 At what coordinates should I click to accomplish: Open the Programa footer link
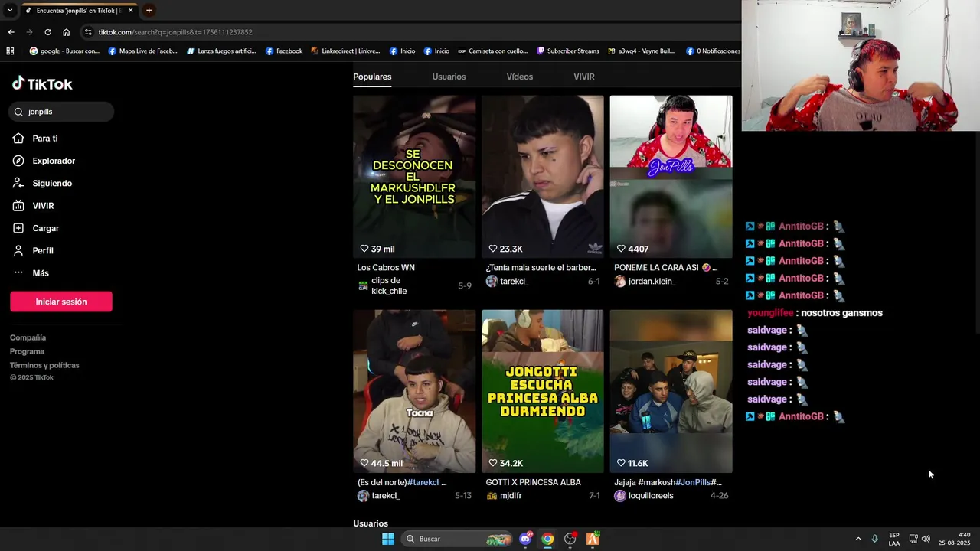click(28, 351)
